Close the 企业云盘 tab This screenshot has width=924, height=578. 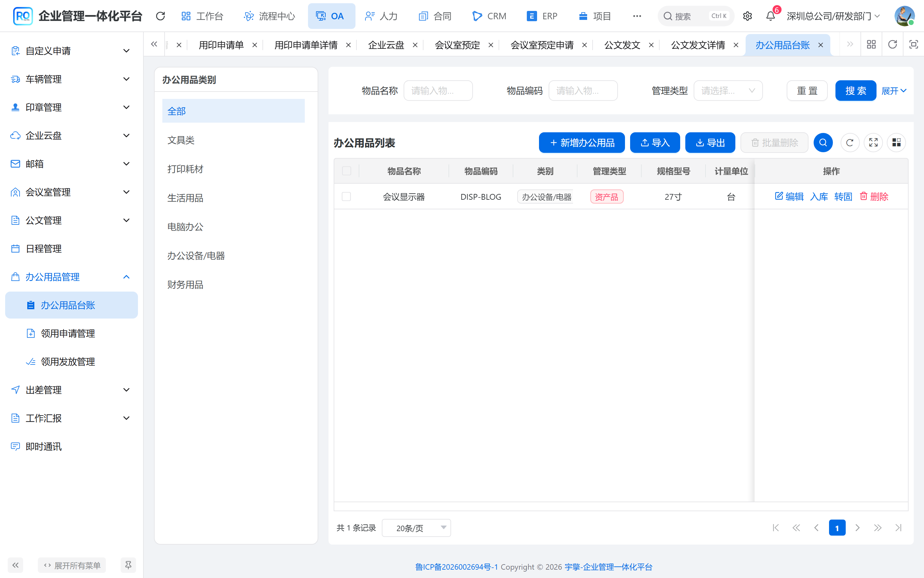(x=415, y=45)
